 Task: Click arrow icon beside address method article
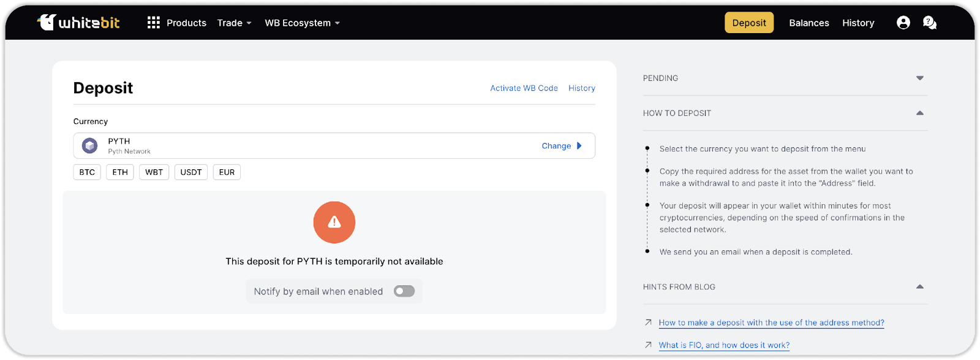648,323
